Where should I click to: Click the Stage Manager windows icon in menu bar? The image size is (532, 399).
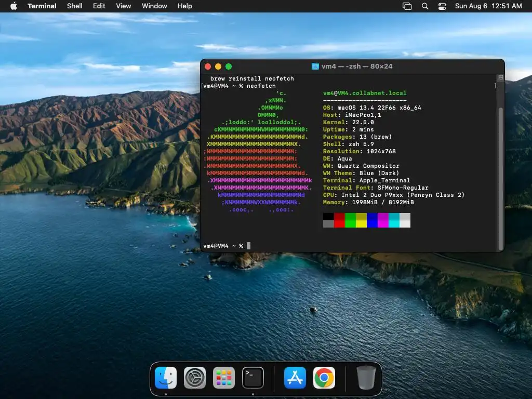click(407, 6)
